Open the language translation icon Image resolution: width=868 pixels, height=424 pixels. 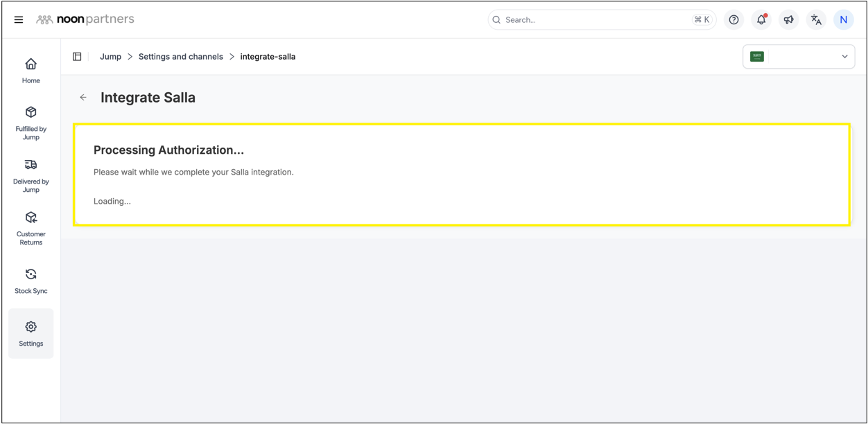816,20
